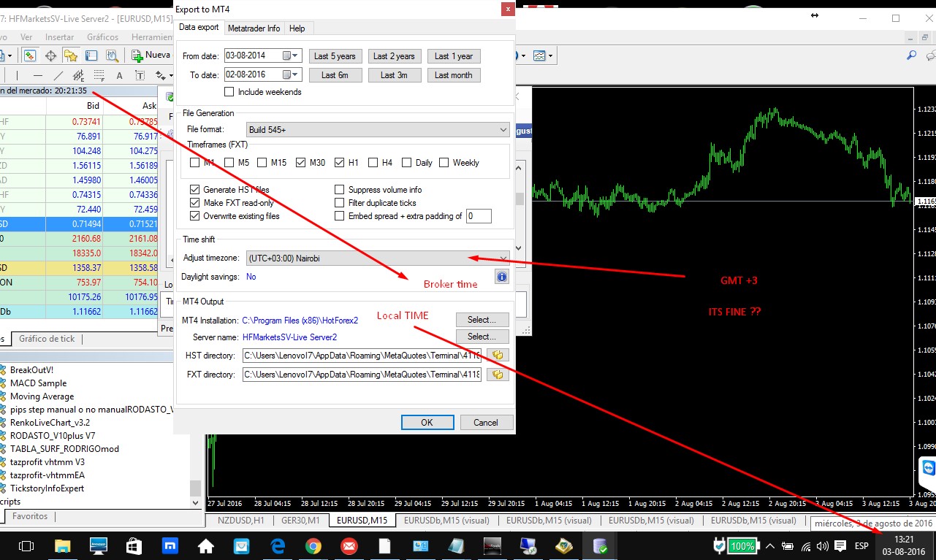Screen dimensions: 936x560
Task: Uncheck the H1 timeframe checkbox
Action: 340,163
